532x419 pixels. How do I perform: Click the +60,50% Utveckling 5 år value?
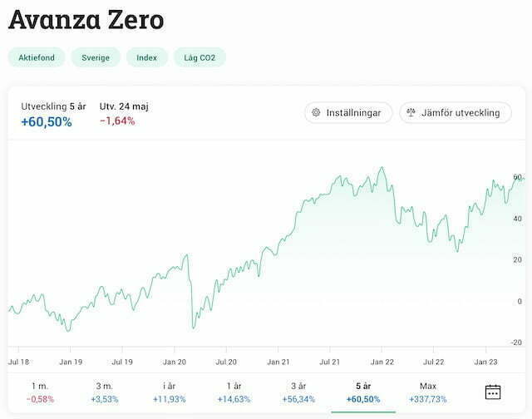pos(47,122)
